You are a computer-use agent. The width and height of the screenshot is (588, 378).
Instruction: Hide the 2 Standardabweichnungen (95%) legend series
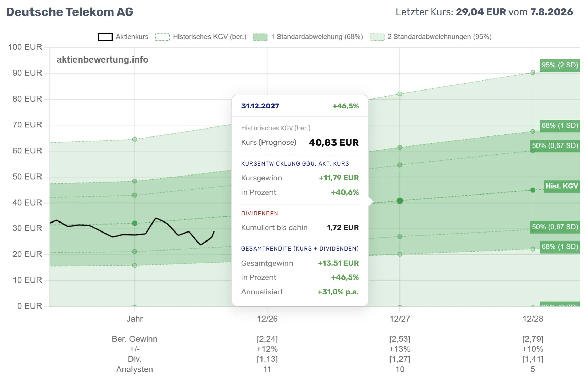(431, 37)
